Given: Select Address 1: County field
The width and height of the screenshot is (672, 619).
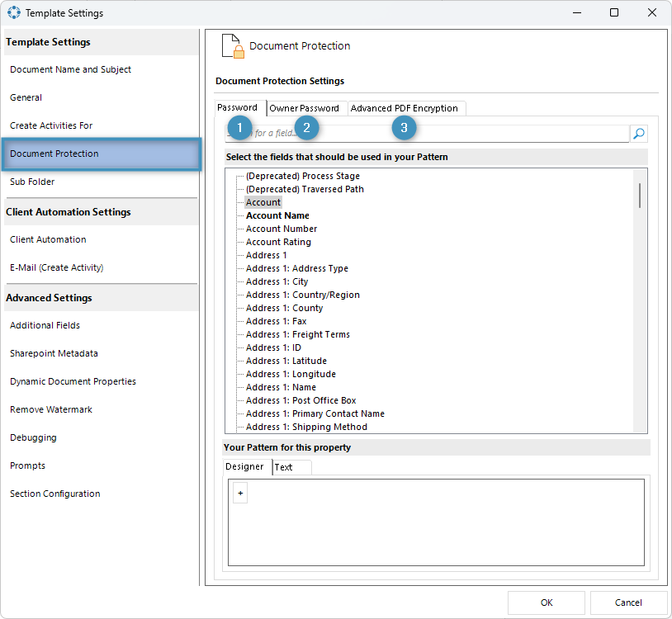Looking at the screenshot, I should tap(284, 309).
